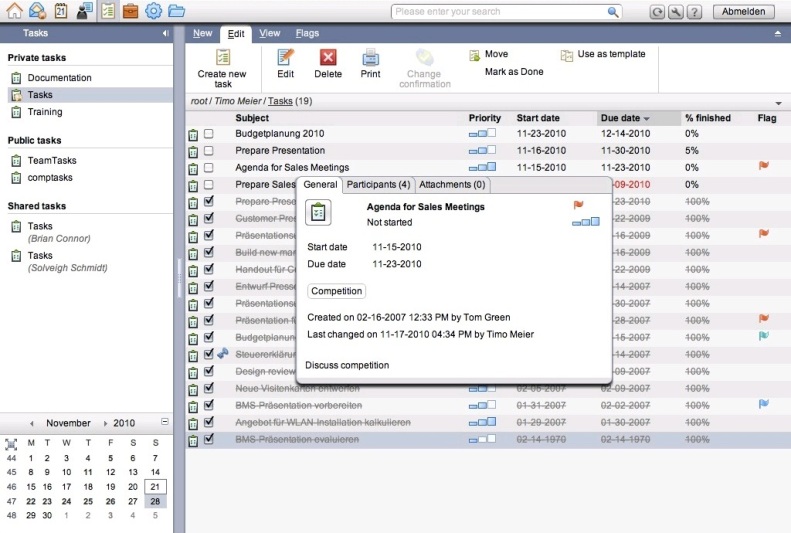Open the Attachments (0) tab in popup
The height and width of the screenshot is (533, 791).
(452, 185)
